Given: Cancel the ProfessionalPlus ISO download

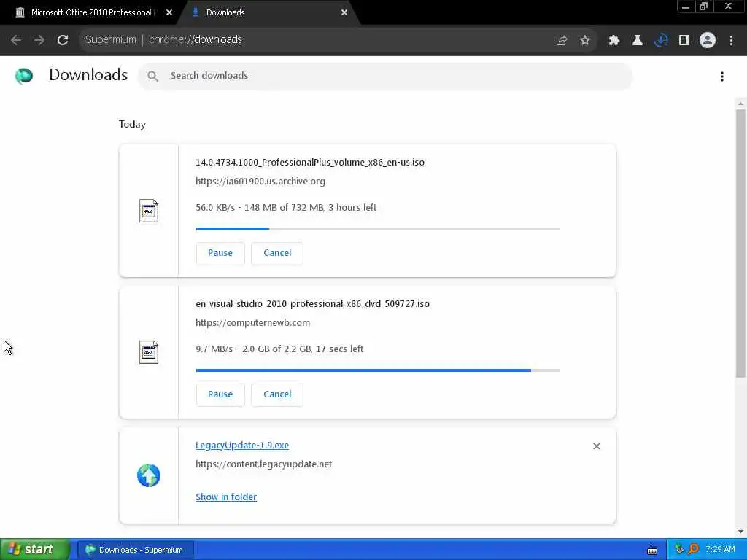Looking at the screenshot, I should [277, 253].
